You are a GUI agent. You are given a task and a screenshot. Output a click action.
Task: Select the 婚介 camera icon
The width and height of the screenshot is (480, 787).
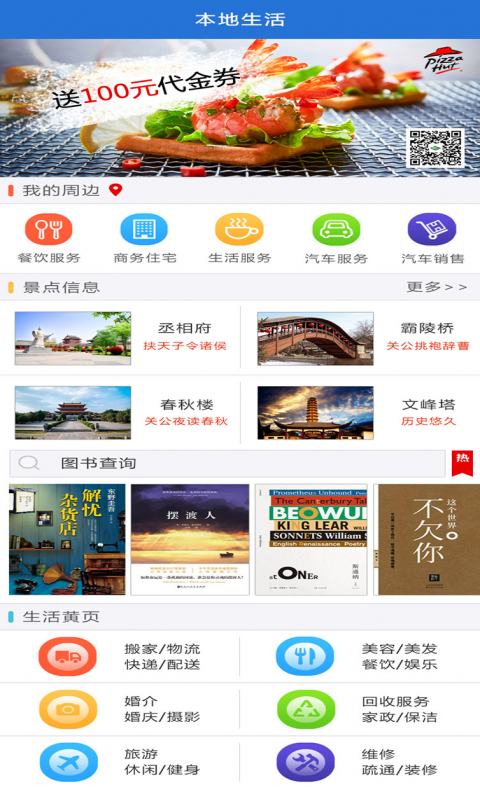tap(68, 709)
